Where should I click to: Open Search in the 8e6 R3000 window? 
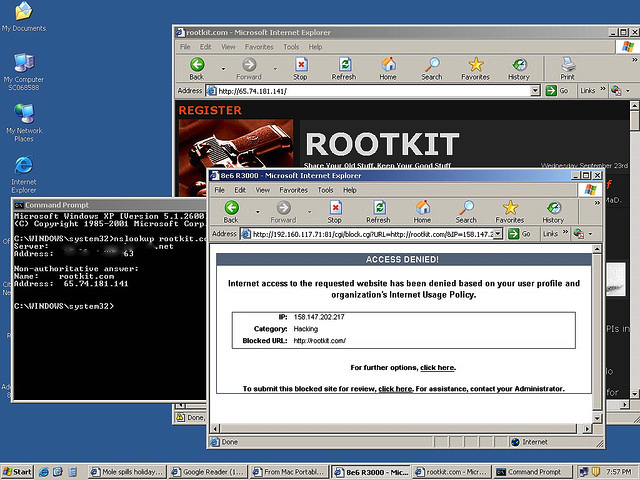tap(466, 212)
